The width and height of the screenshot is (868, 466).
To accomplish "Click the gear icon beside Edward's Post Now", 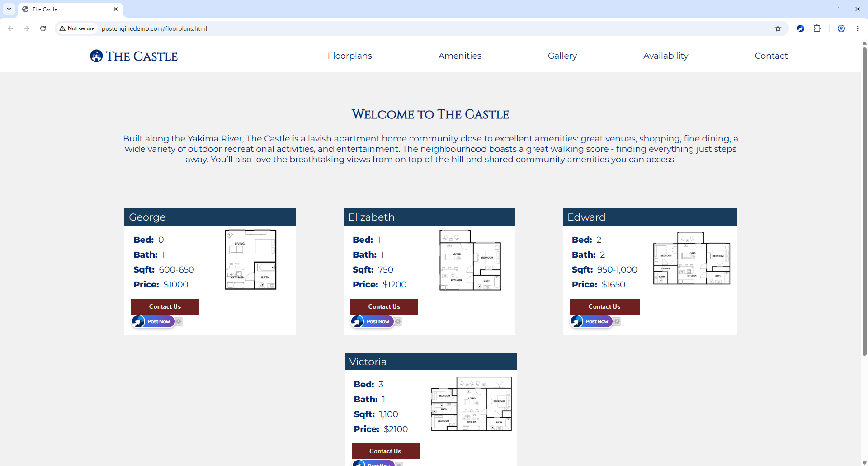I will (x=618, y=321).
